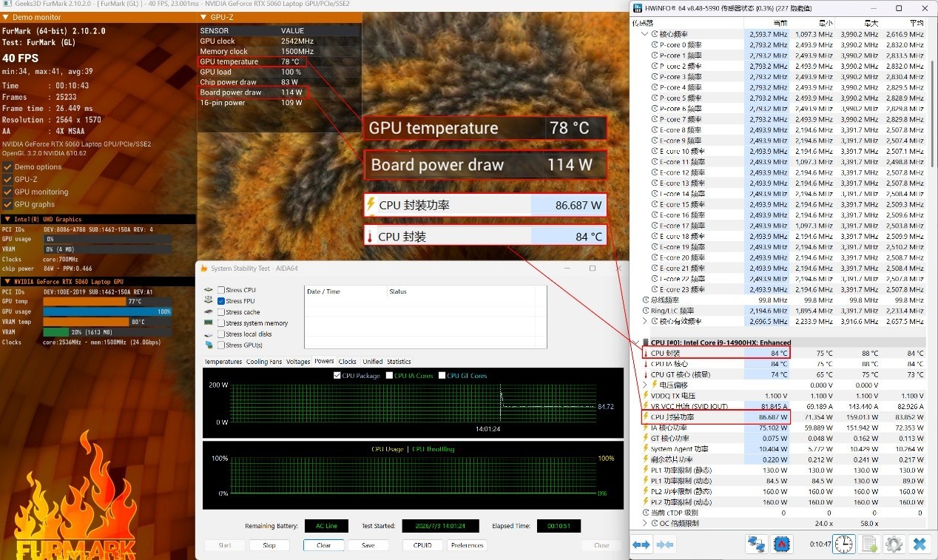Open the Clocks tab in AIDA64
The height and width of the screenshot is (560, 938).
[348, 362]
